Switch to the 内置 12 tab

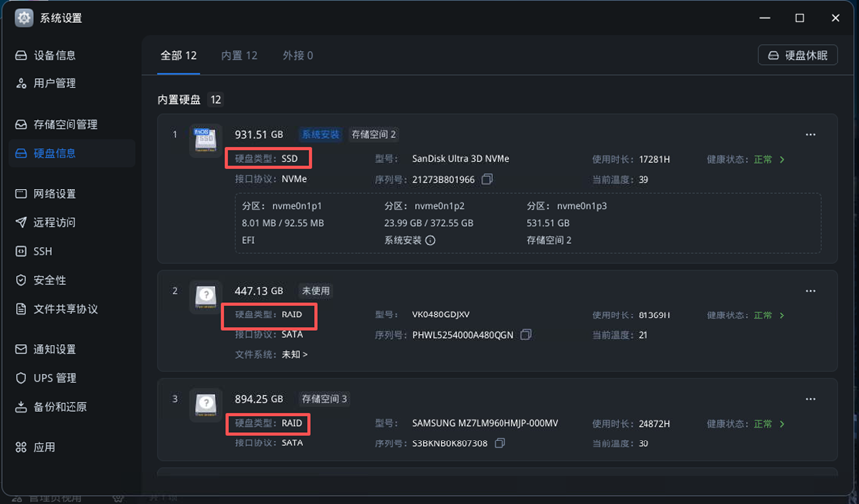coord(239,56)
